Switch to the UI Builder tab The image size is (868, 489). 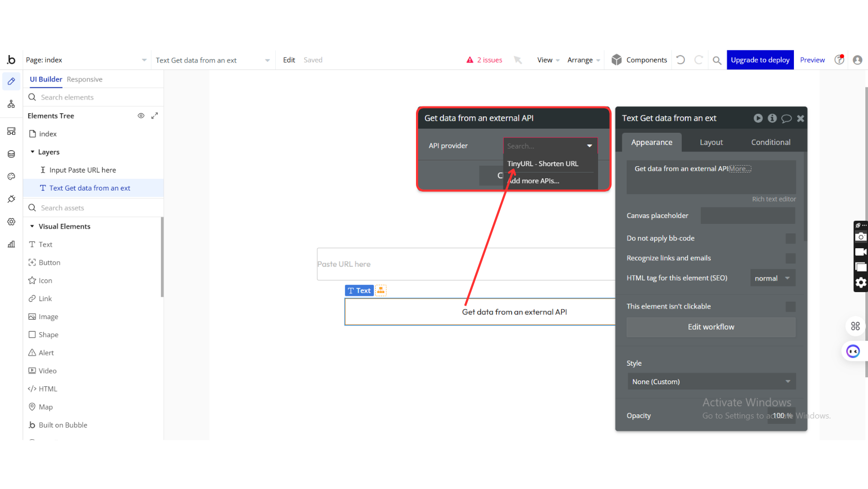46,79
